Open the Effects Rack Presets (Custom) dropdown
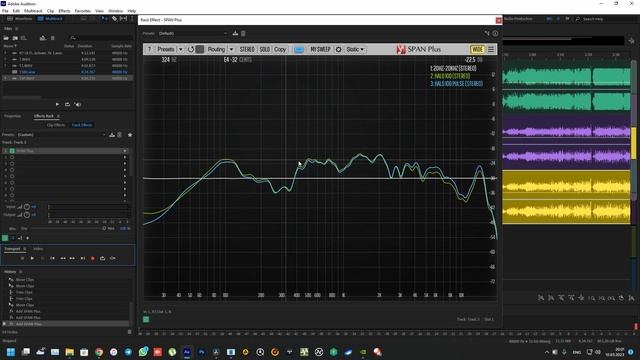Viewport: 640px width, 360px height. [61, 135]
